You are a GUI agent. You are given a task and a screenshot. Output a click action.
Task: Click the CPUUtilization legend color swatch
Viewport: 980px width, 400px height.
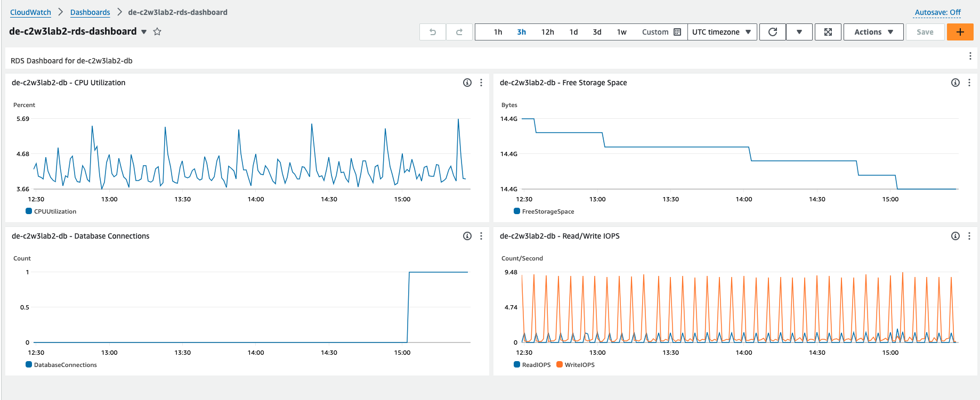29,211
